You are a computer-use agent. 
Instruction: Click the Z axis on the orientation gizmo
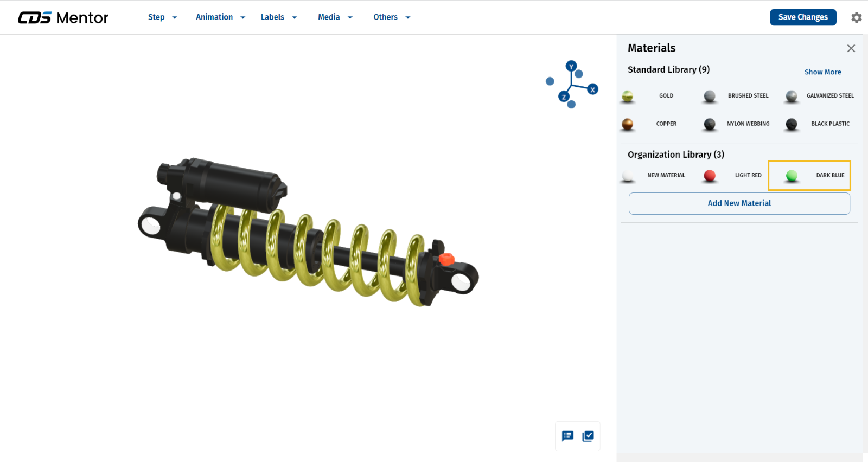[564, 97]
